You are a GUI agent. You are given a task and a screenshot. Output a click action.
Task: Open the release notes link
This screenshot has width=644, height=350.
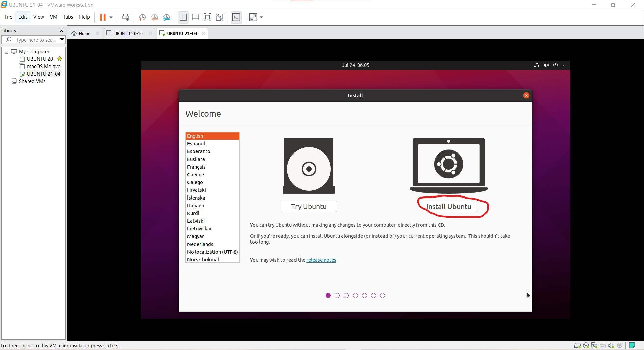pos(321,260)
